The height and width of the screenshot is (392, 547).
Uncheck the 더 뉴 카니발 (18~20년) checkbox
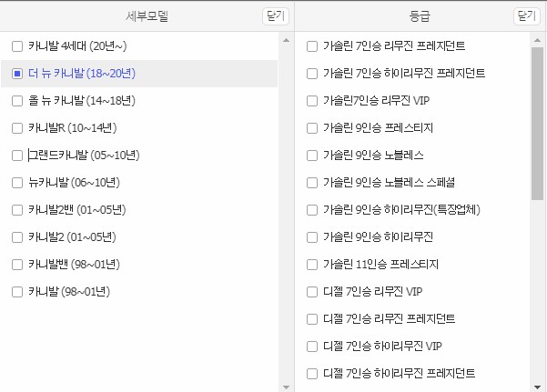click(17, 74)
